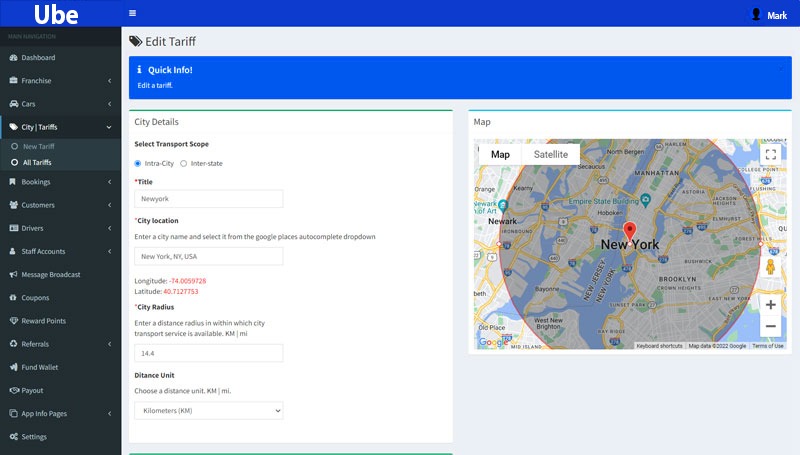Click the Title text field
This screenshot has width=800, height=455.
[x=209, y=199]
